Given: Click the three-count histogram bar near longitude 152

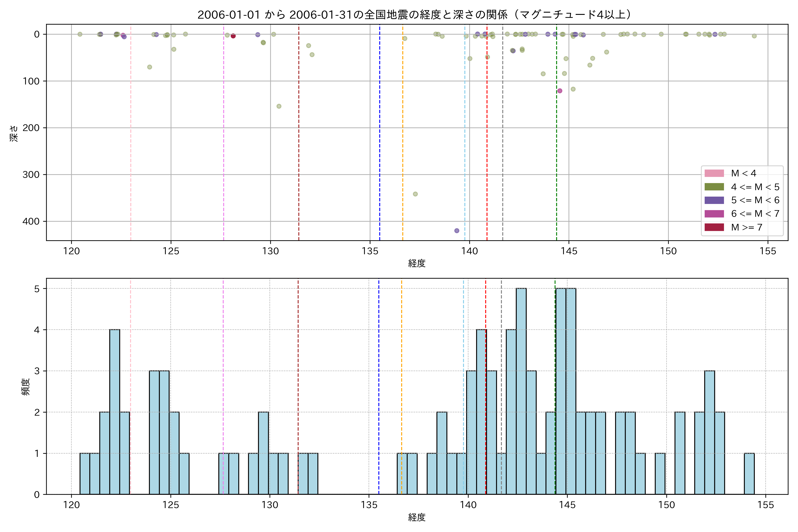Looking at the screenshot, I should tap(710, 432).
